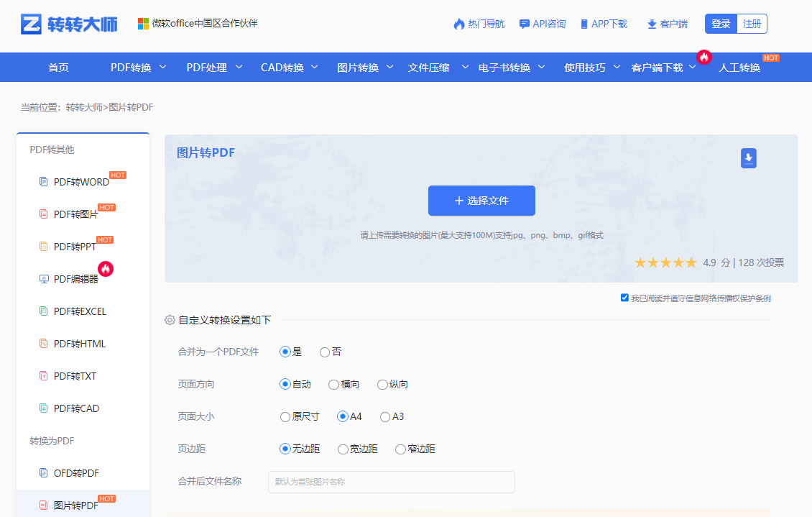812x517 pixels.
Task: Click the 登录 button
Action: (x=721, y=23)
